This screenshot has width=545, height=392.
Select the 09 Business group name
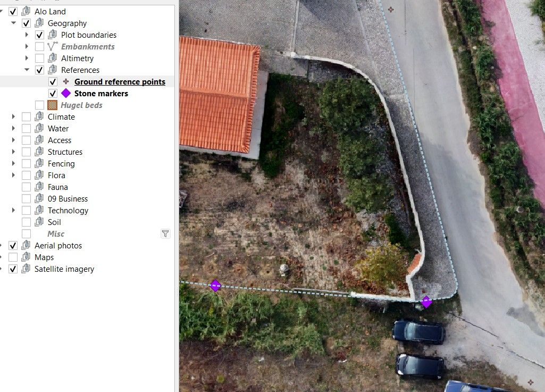tap(68, 199)
